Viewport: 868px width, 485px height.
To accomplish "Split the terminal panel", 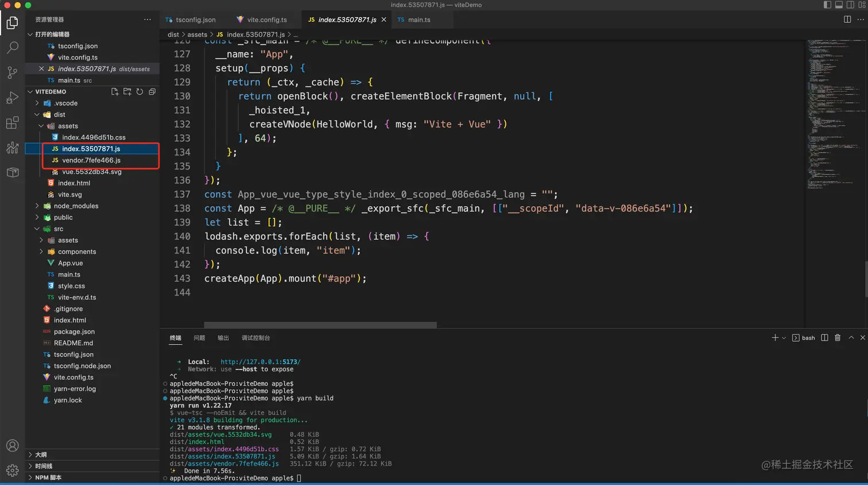I will tap(824, 337).
